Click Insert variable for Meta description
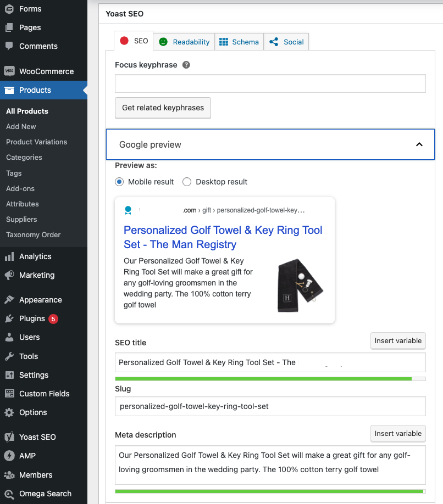Screen dimensions: 443x504 click(398, 433)
